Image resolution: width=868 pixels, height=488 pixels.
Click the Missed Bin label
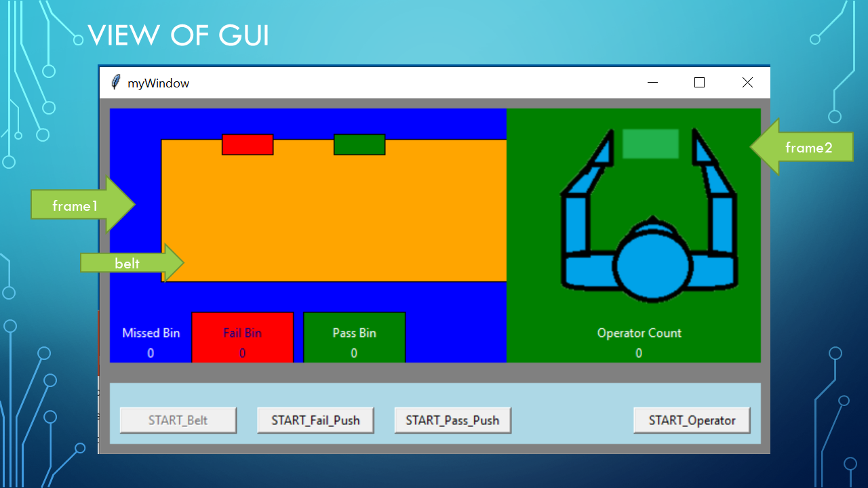tap(151, 333)
